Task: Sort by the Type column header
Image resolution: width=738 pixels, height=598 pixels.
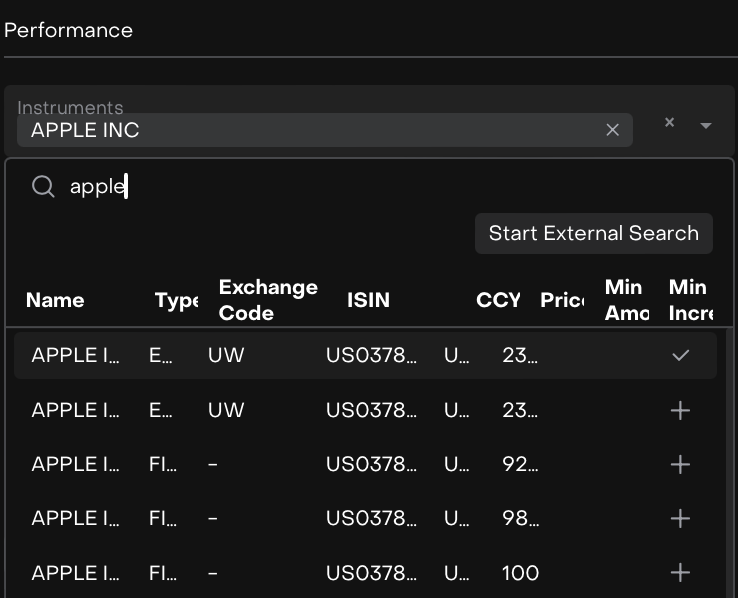Action: 176,300
